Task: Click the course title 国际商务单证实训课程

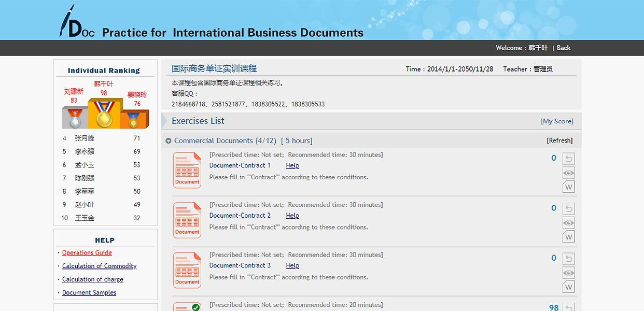Action: tap(214, 68)
